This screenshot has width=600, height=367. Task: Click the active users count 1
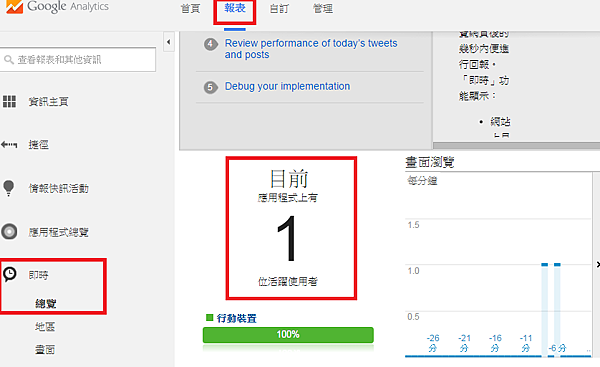[x=287, y=238]
